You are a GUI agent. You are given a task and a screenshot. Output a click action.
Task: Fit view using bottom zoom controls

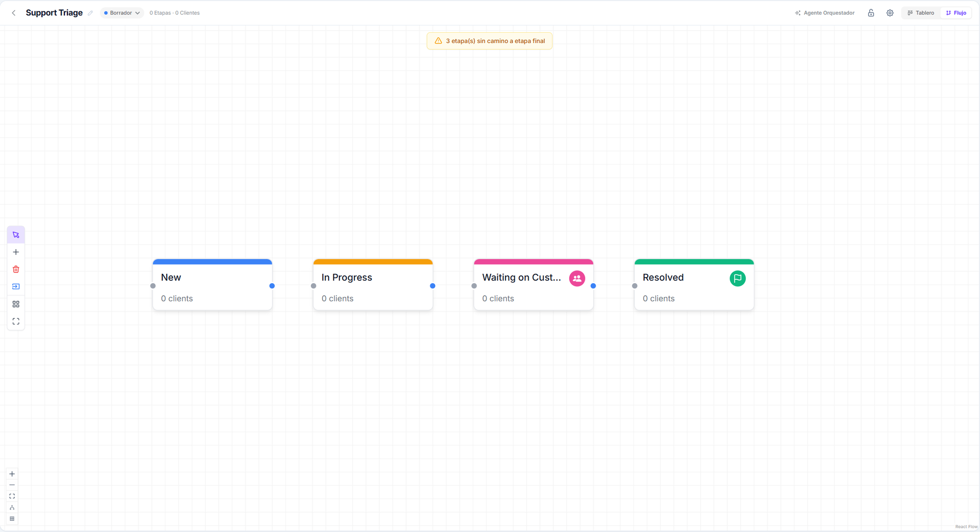[x=12, y=496]
